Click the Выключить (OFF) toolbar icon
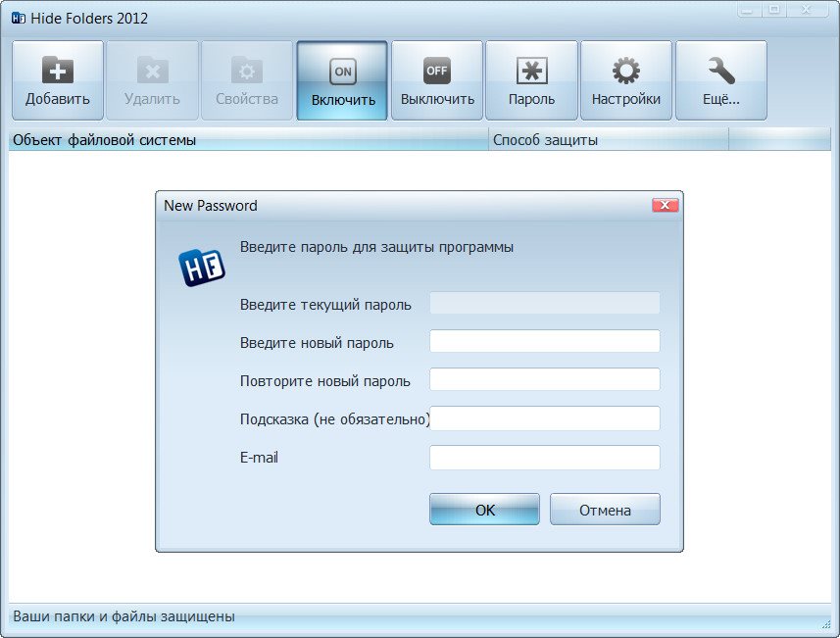This screenshot has height=638, width=840. coord(437,71)
